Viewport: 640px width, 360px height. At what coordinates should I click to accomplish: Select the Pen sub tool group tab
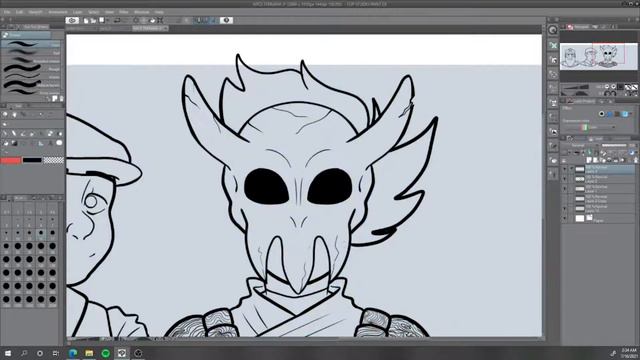coord(25,35)
